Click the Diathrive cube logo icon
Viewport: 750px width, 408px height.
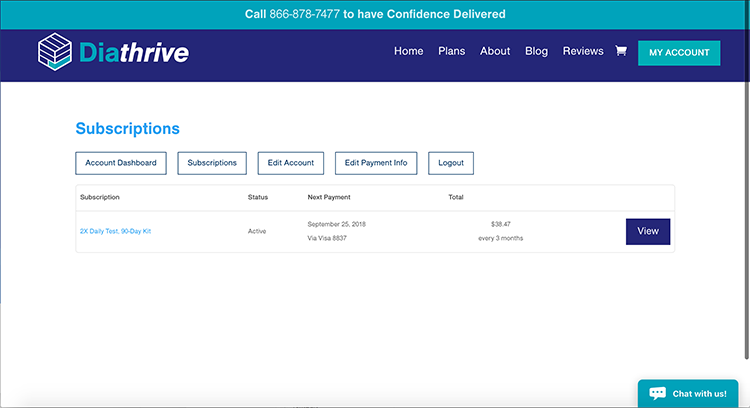click(55, 52)
